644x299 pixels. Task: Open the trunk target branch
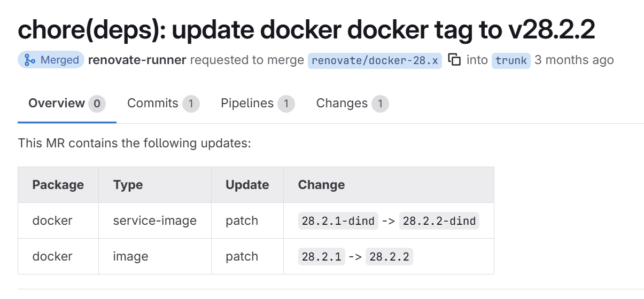[511, 60]
